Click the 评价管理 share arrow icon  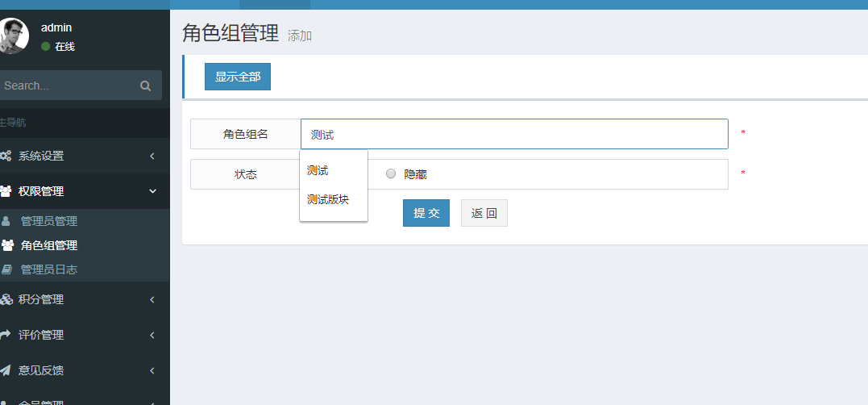click(x=6, y=335)
